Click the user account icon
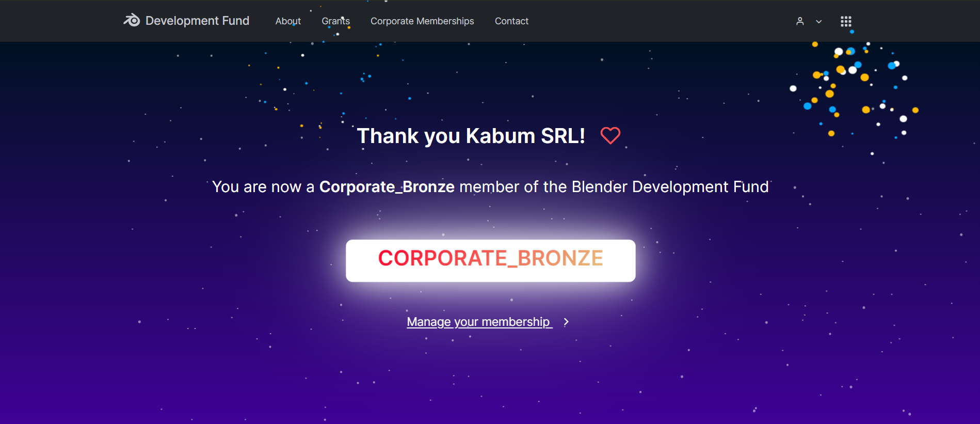This screenshot has width=980, height=424. (x=800, y=21)
